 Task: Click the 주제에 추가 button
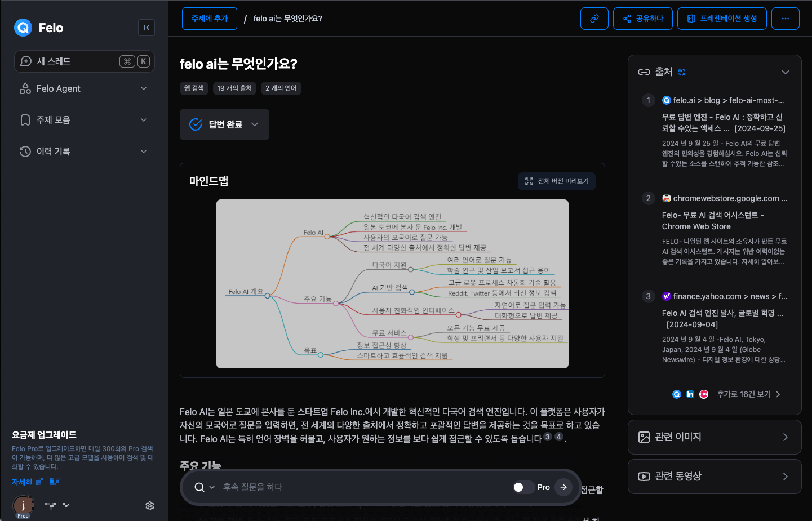coord(210,19)
